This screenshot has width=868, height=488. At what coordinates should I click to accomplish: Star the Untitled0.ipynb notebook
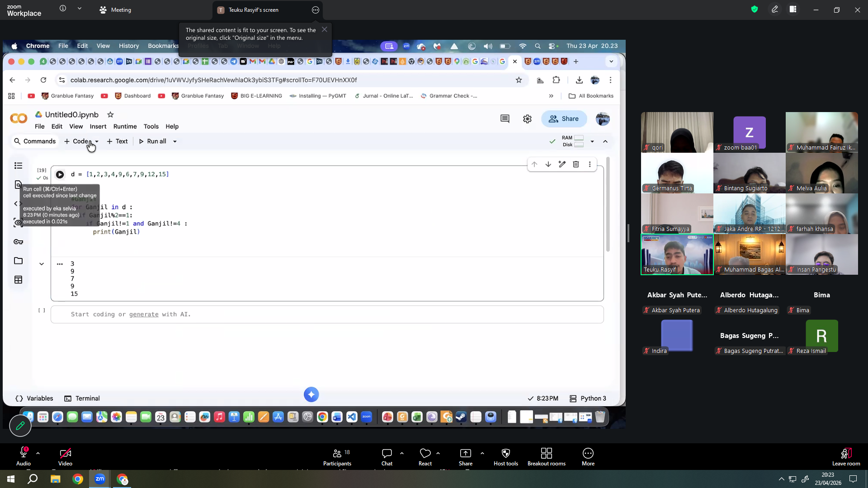110,115
